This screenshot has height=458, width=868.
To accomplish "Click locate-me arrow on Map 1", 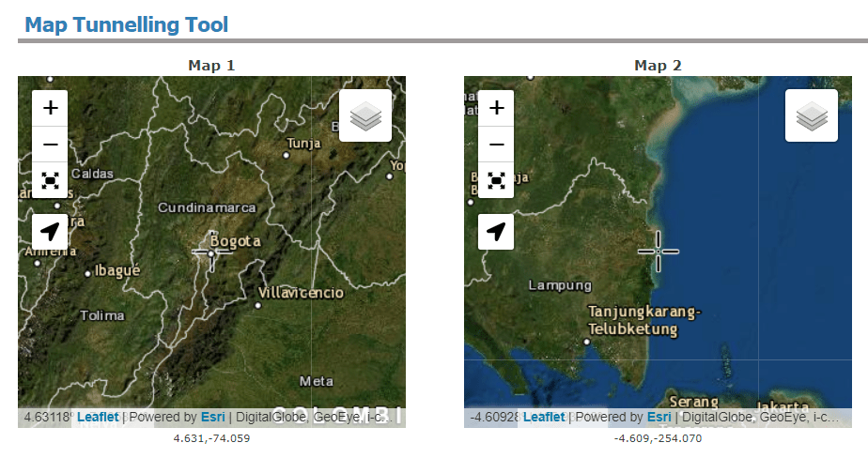I will 50,231.
